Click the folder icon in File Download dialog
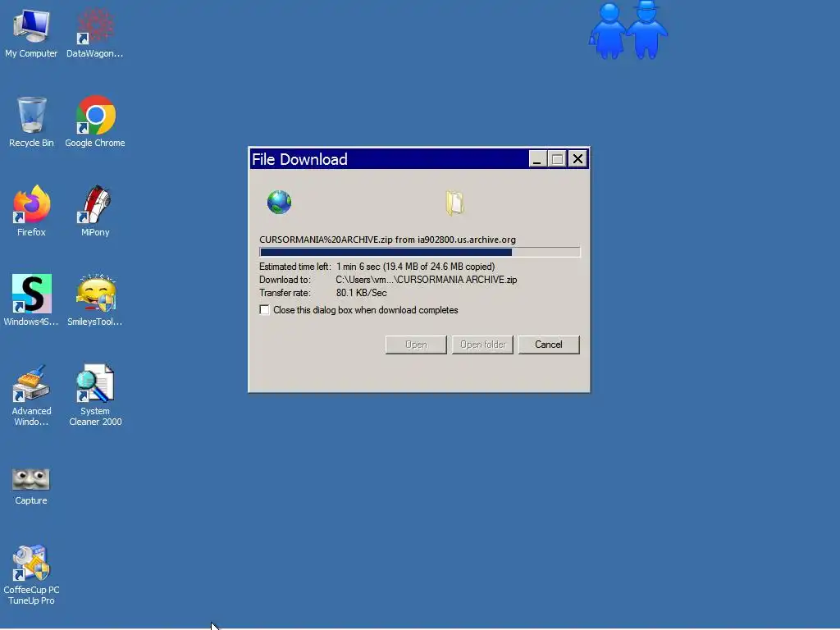The height and width of the screenshot is (630, 840). [454, 203]
